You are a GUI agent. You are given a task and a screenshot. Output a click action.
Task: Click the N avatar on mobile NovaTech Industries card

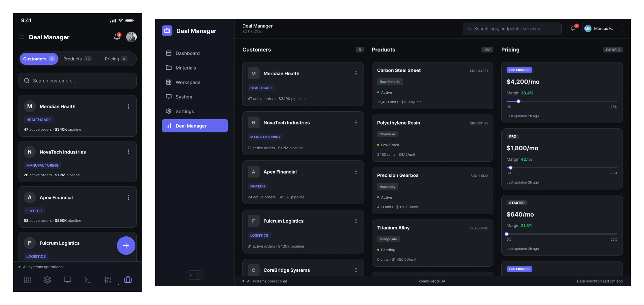coord(30,152)
